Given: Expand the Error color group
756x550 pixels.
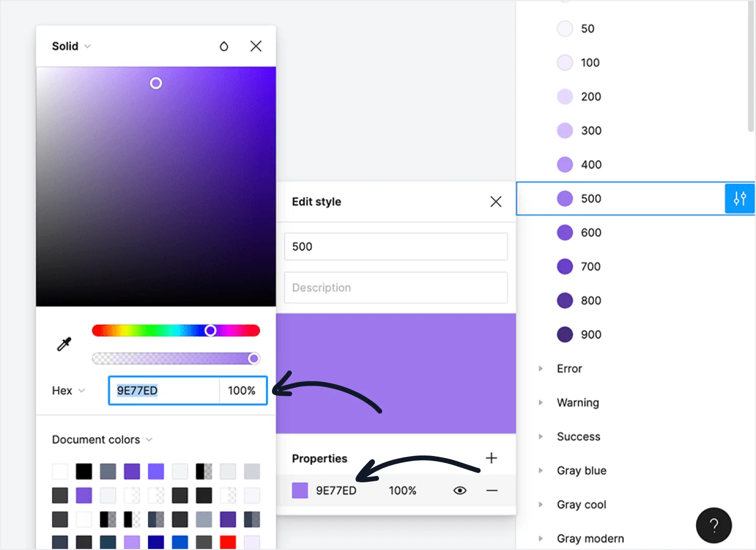Looking at the screenshot, I should pyautogui.click(x=541, y=368).
